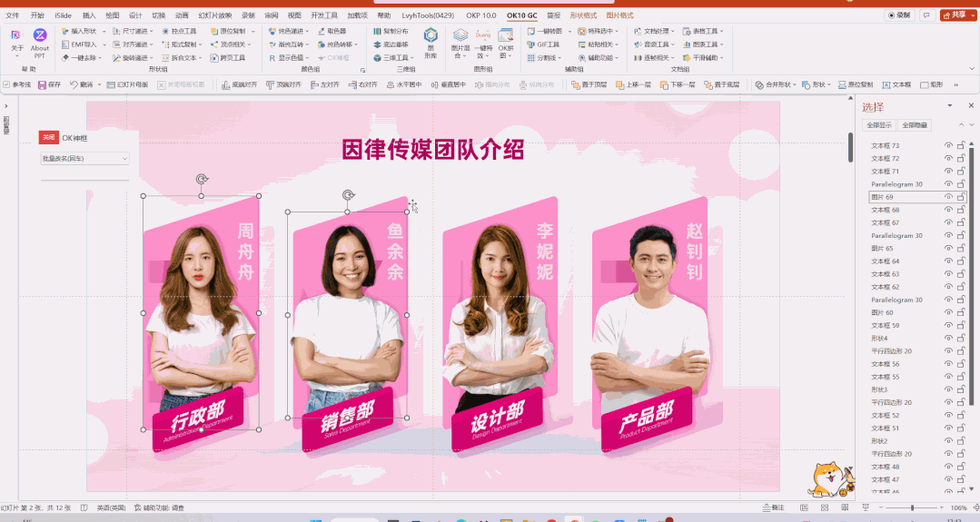Expand 尺寸递进 dropdown

(x=152, y=31)
